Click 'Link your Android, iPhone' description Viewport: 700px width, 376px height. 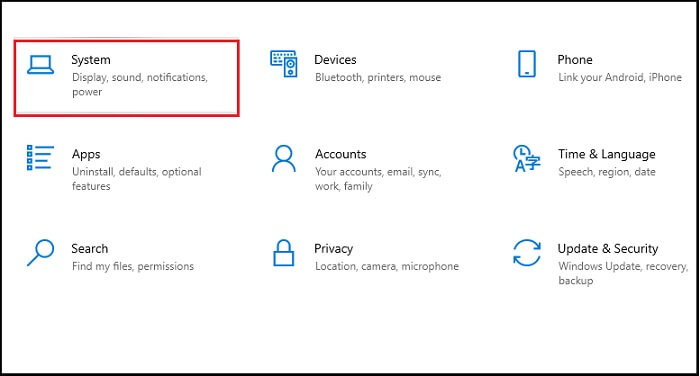point(620,77)
